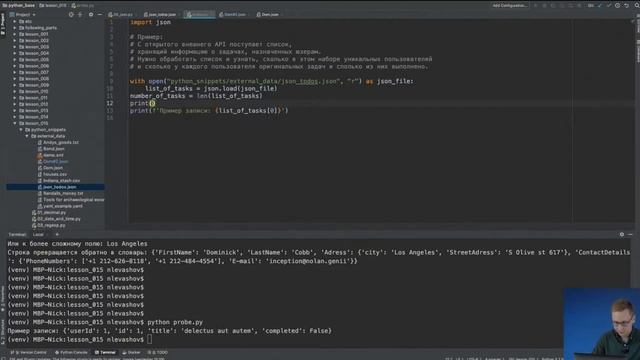This screenshot has height=360, width=640.
Task: Click the lesson_007 folder icon
Action: [22, 72]
